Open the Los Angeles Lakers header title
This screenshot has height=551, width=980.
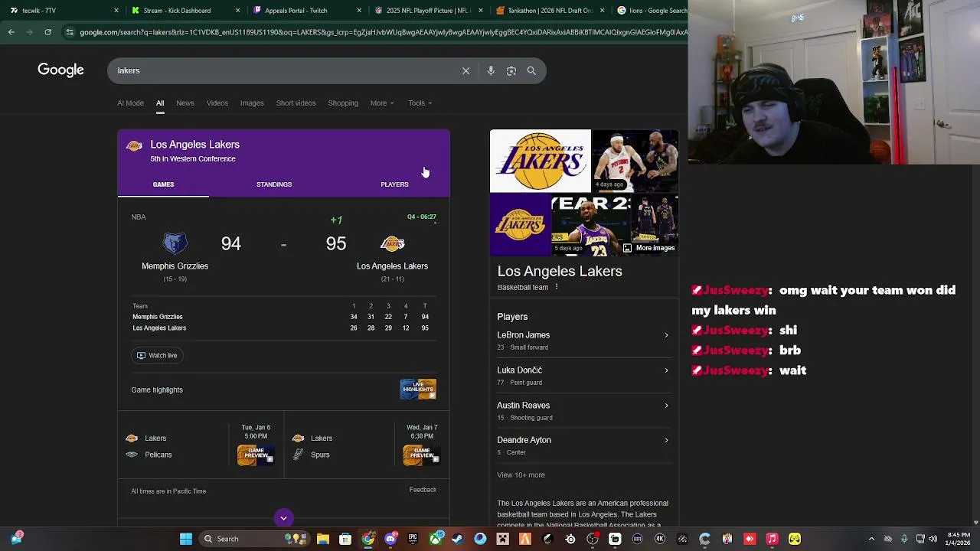[x=194, y=145]
